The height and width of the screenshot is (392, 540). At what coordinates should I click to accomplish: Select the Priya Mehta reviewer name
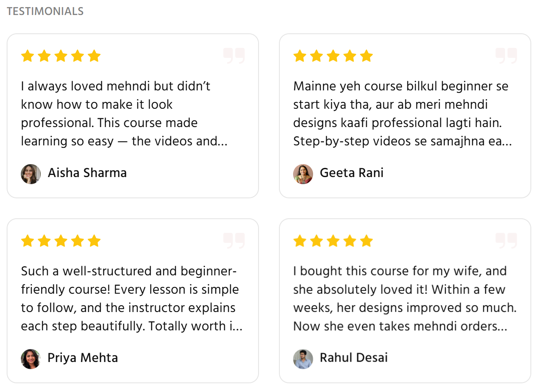click(x=82, y=358)
